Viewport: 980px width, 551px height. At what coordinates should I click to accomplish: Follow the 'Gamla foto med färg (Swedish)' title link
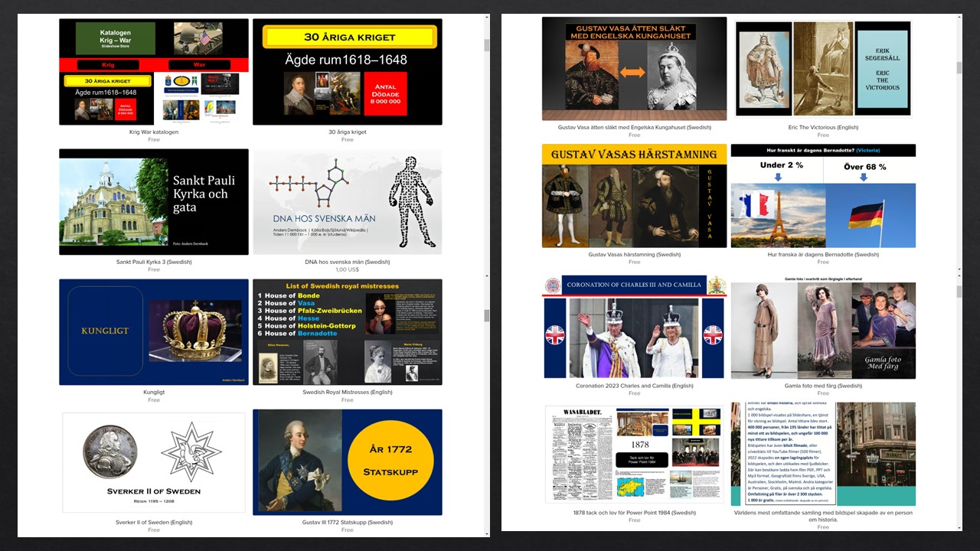point(823,386)
